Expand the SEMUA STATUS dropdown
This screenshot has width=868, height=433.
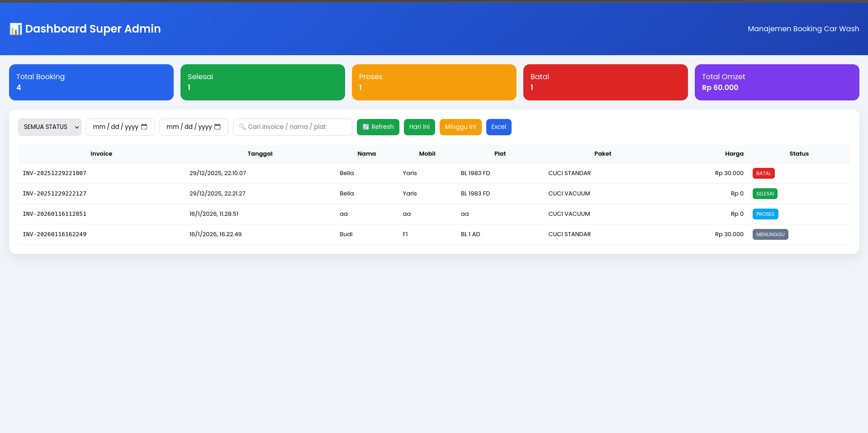50,127
